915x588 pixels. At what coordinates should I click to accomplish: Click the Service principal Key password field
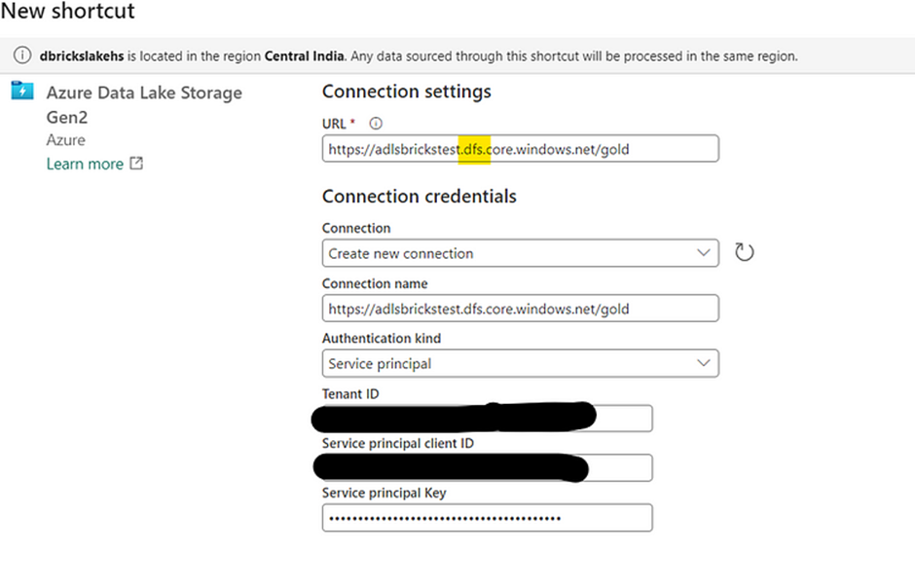pos(487,518)
